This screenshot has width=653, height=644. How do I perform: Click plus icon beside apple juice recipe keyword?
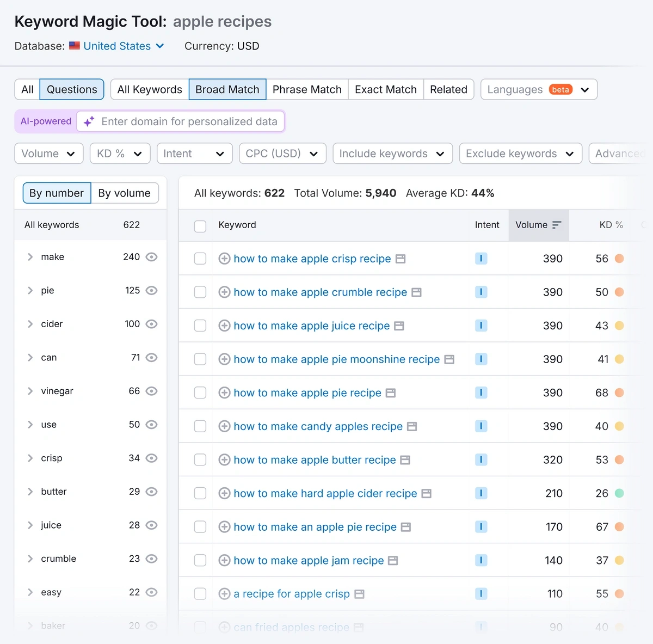pyautogui.click(x=224, y=326)
